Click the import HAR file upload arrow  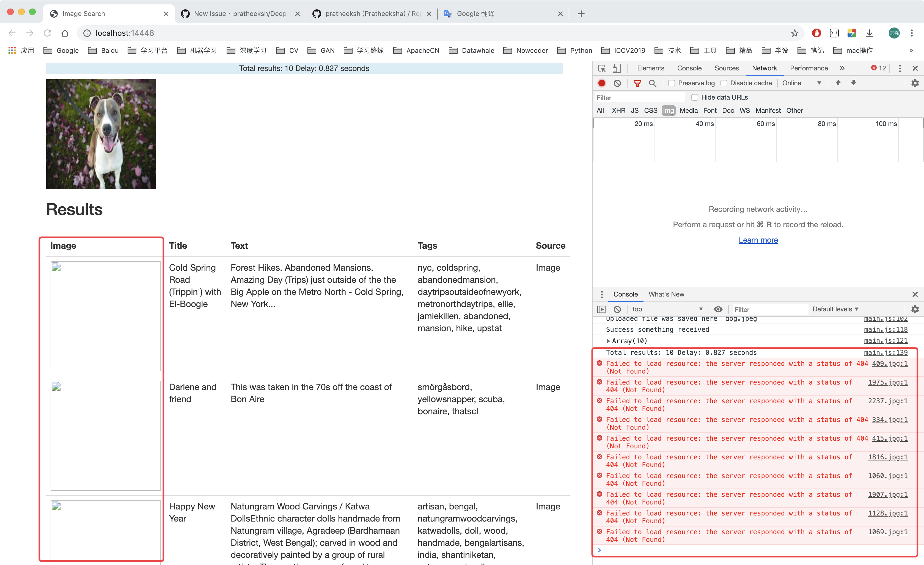[838, 83]
